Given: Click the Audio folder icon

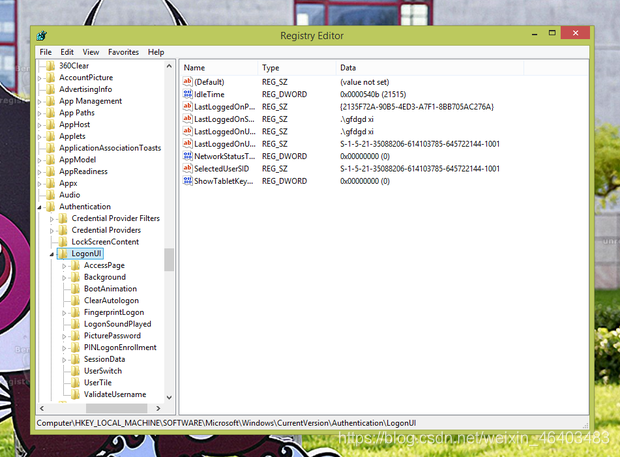Looking at the screenshot, I should coord(51,195).
